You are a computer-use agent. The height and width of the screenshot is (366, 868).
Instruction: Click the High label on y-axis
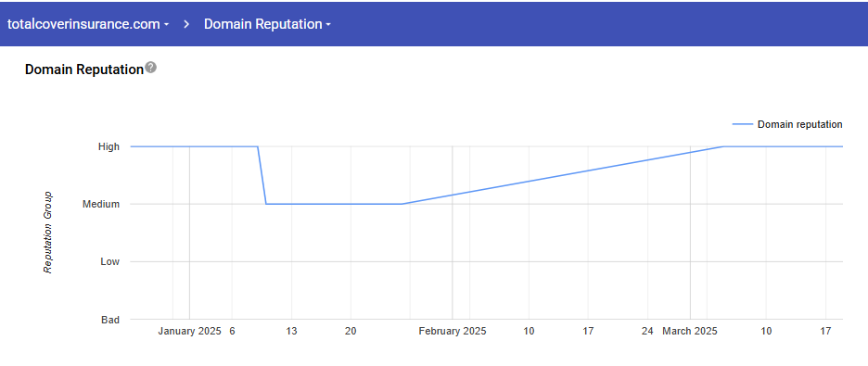pyautogui.click(x=108, y=146)
